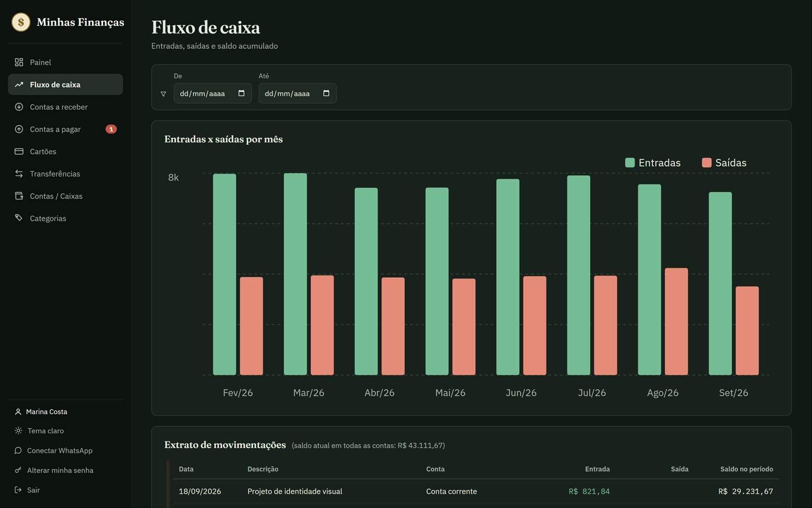Click the Saldo no período header
This screenshot has width=812, height=508.
click(x=747, y=469)
